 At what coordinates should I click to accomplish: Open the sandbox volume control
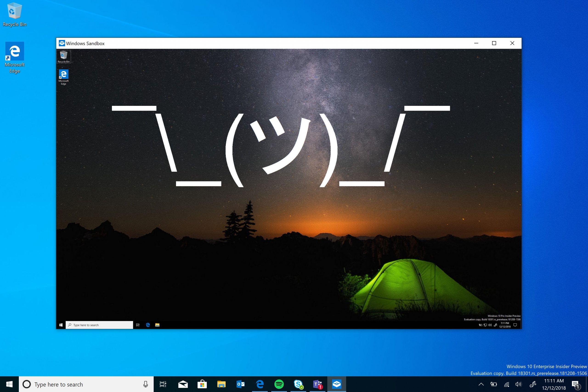tap(489, 325)
